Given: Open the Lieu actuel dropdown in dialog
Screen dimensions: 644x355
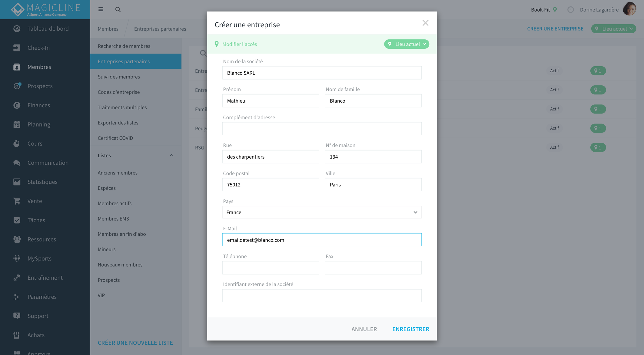Looking at the screenshot, I should coord(407,44).
